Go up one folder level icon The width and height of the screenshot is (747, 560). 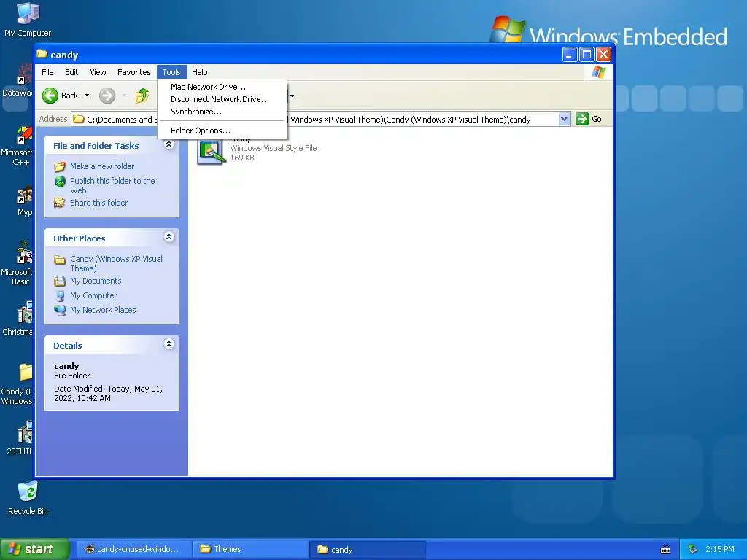pos(142,96)
